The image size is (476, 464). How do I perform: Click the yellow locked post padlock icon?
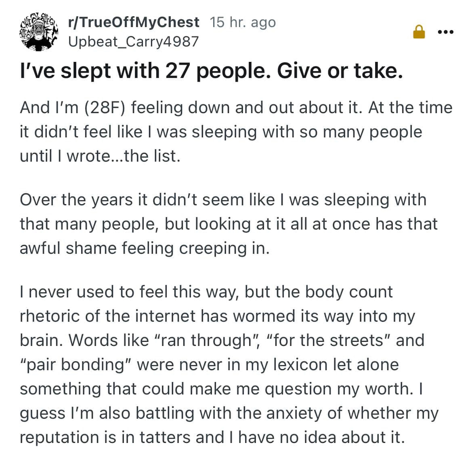(419, 32)
